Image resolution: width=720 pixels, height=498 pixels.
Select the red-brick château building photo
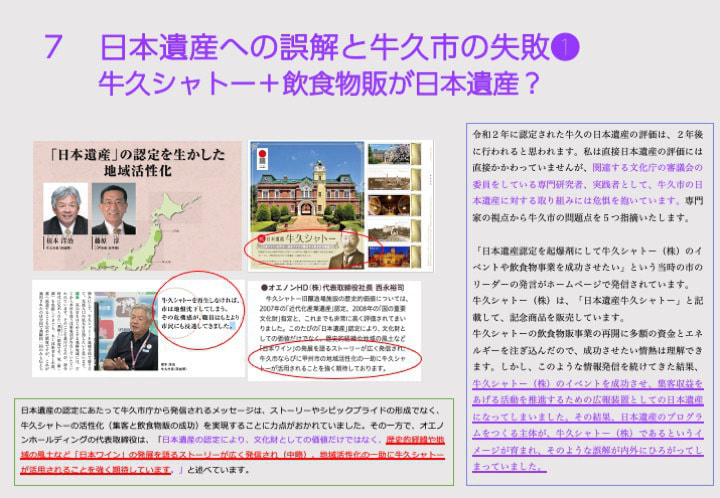pyautogui.click(x=305, y=190)
